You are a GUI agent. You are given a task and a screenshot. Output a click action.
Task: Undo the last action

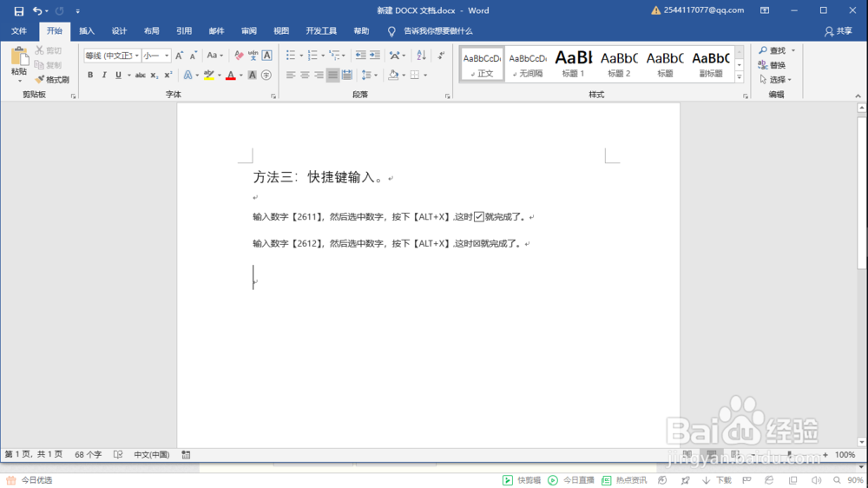(37, 10)
